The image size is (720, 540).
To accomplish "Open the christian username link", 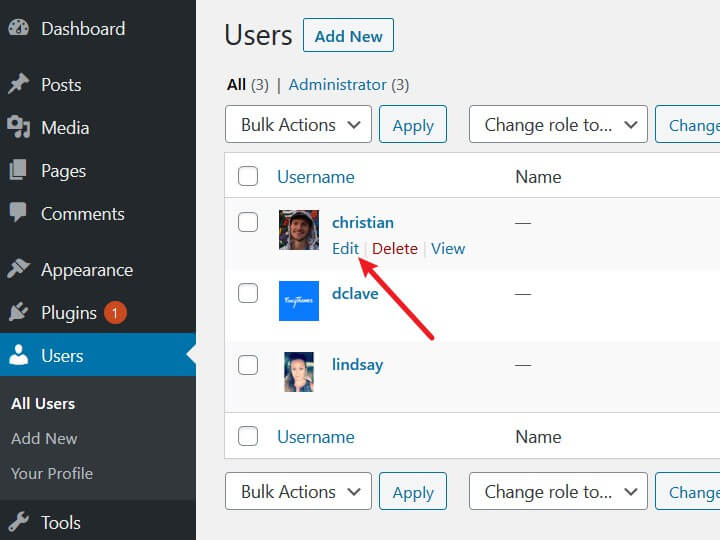I will click(363, 222).
